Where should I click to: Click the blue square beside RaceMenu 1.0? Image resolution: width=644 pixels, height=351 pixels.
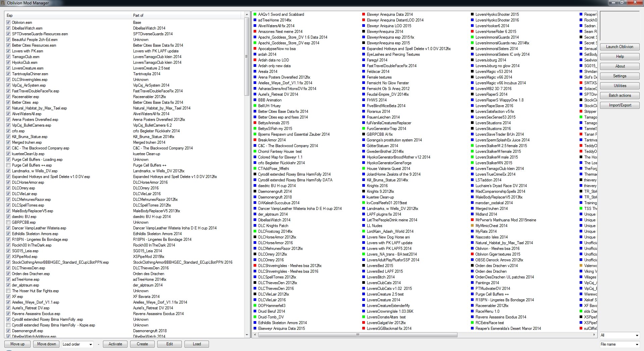472,311
